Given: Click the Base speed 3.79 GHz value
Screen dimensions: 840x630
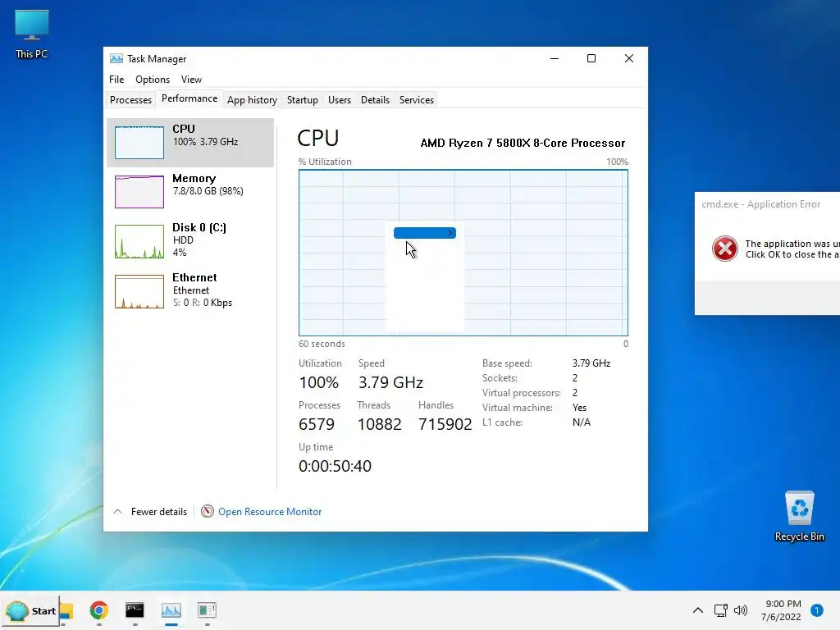Looking at the screenshot, I should click(x=591, y=363).
